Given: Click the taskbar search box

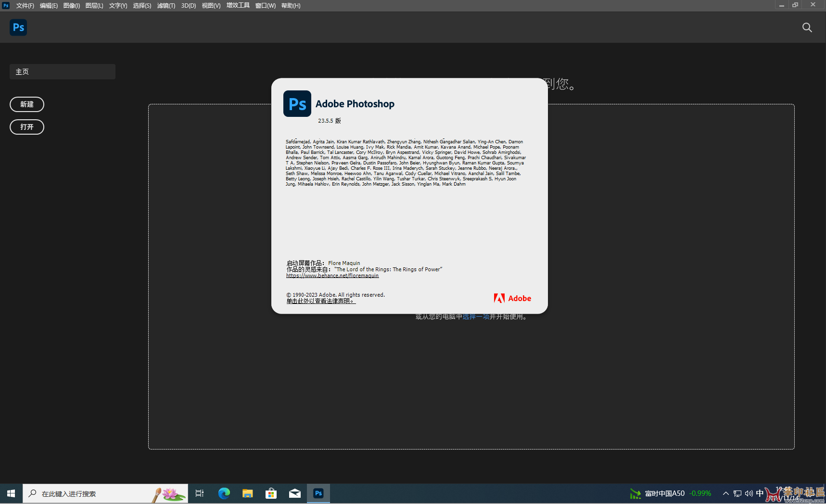Looking at the screenshot, I should 105,493.
